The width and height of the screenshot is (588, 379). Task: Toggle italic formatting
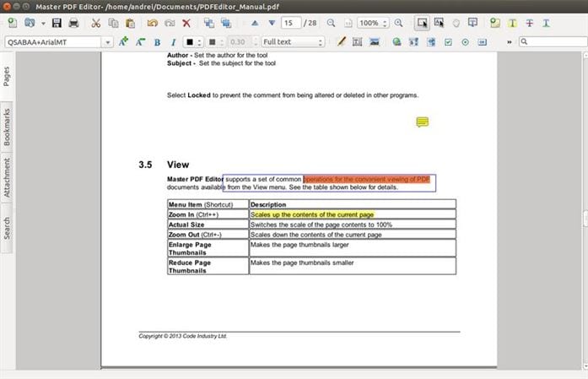click(x=173, y=42)
